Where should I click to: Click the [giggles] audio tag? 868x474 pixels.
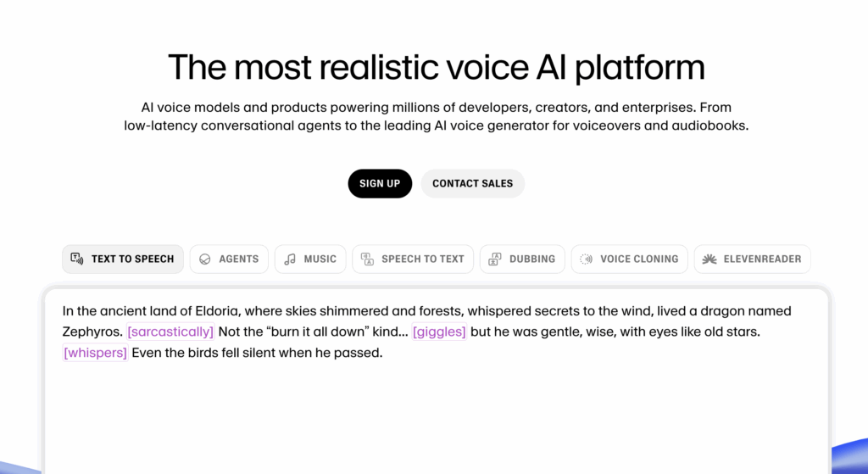439,332
